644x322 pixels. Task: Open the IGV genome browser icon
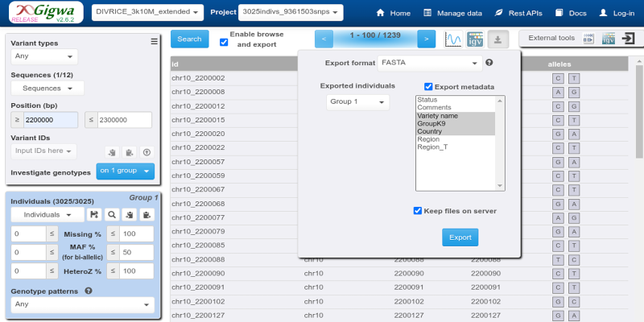click(475, 39)
